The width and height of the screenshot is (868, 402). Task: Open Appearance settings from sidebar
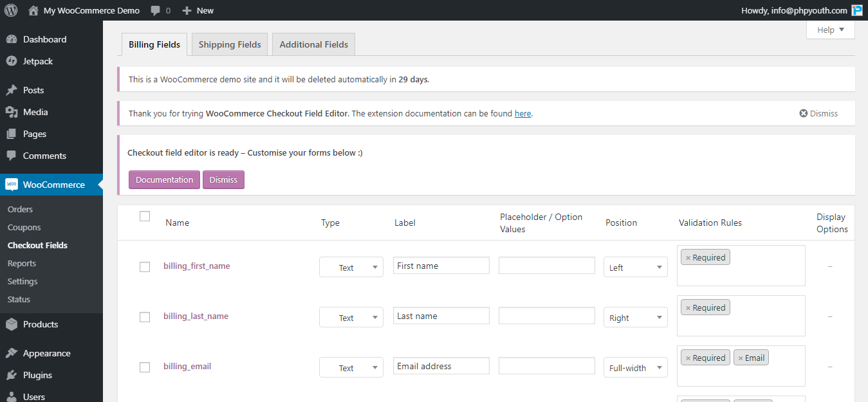click(48, 352)
